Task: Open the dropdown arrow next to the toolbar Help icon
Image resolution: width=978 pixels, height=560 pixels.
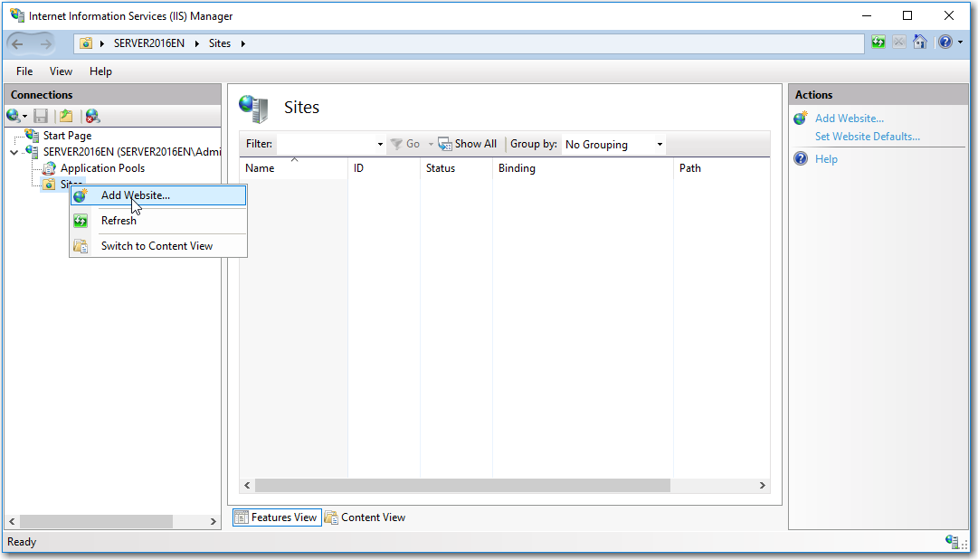Action: 960,43
